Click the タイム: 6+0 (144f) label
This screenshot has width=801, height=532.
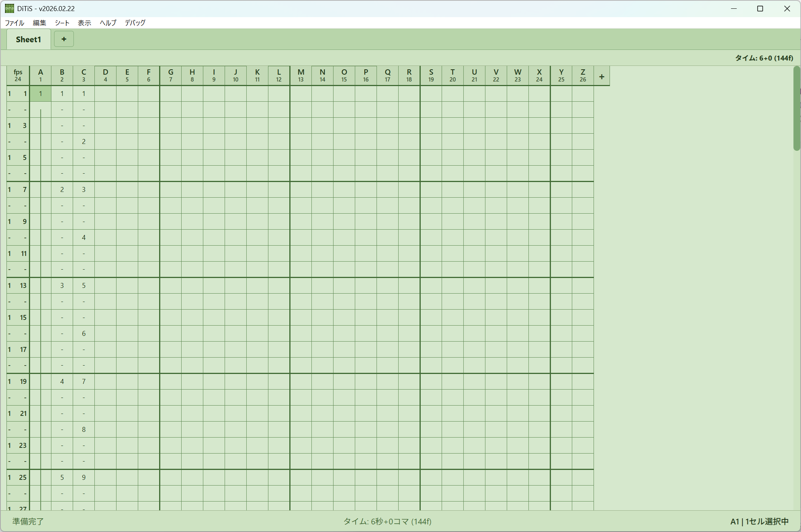click(764, 58)
